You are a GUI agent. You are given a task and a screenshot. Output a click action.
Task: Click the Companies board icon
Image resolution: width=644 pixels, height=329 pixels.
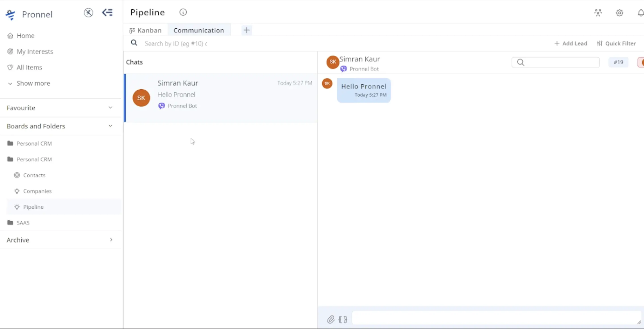(x=17, y=191)
